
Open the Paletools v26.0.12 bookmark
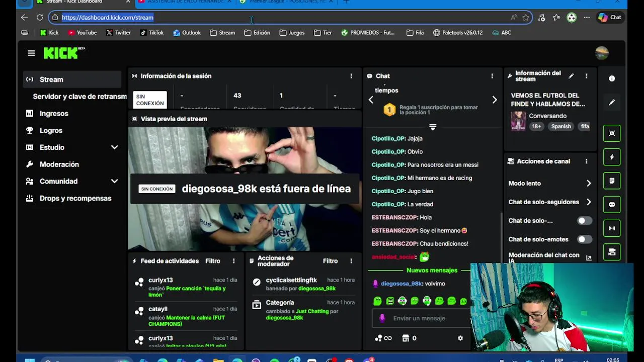click(458, 33)
